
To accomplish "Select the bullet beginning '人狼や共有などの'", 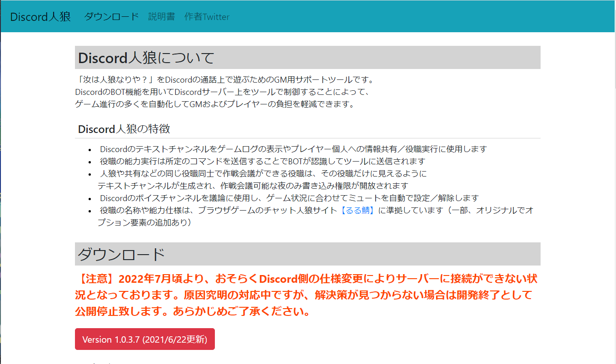I will pyautogui.click(x=263, y=173).
